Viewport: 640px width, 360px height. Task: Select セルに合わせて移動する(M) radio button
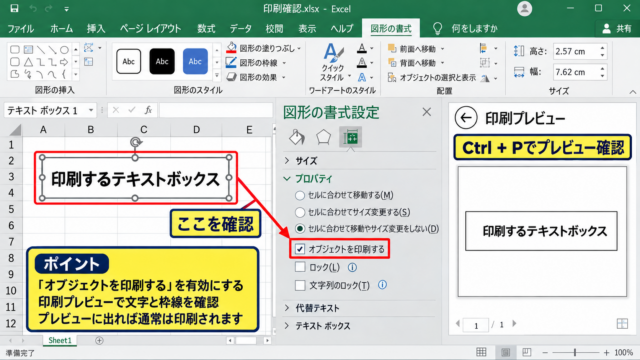coord(300,196)
